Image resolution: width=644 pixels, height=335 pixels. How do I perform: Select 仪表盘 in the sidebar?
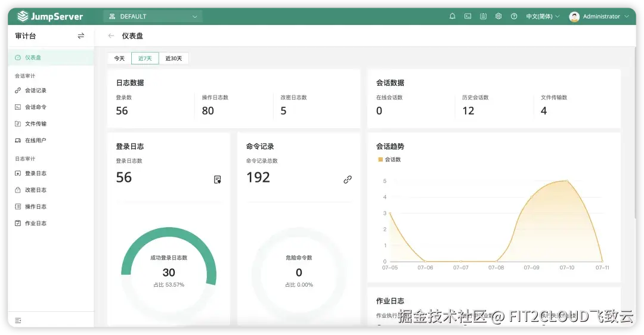[51, 57]
